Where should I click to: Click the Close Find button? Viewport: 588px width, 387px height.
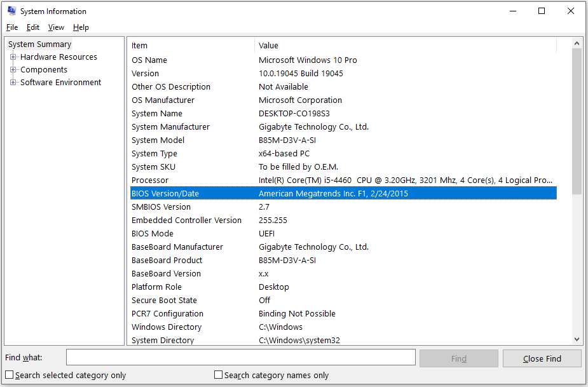(542, 358)
